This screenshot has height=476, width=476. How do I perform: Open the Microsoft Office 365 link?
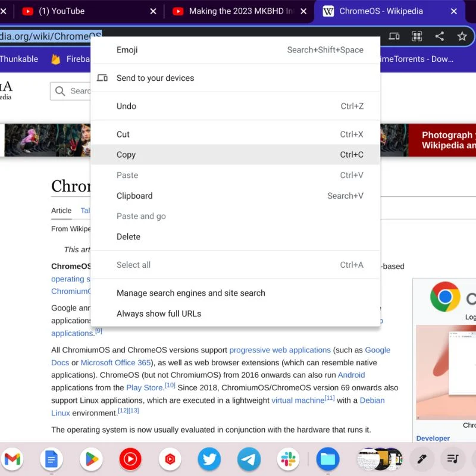pos(115,363)
